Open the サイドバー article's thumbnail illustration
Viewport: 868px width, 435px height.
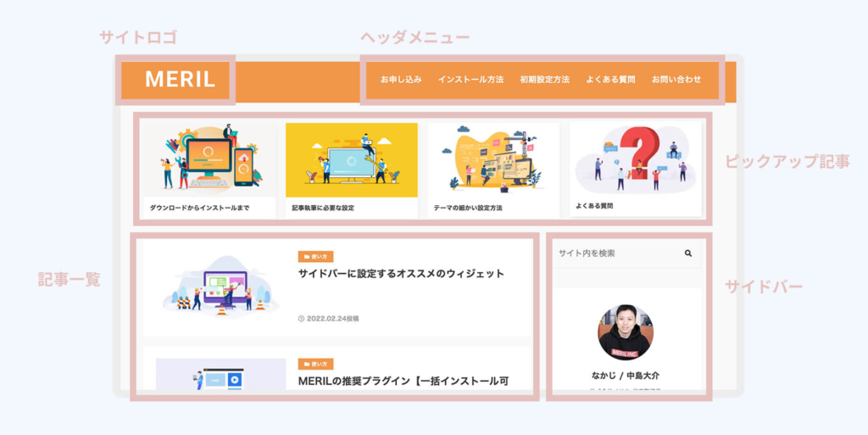pos(220,287)
